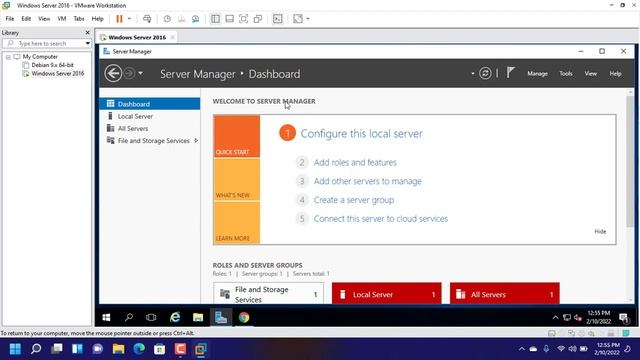
Task: Expand the File and Storage Services arrow
Action: click(196, 141)
